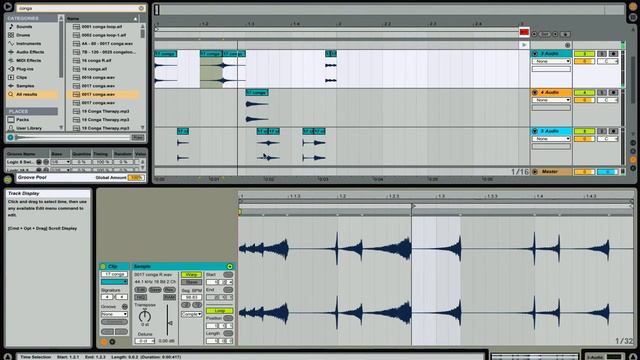Open the None dropdown on the 4 Audio track
640x360 pixels.
click(551, 100)
